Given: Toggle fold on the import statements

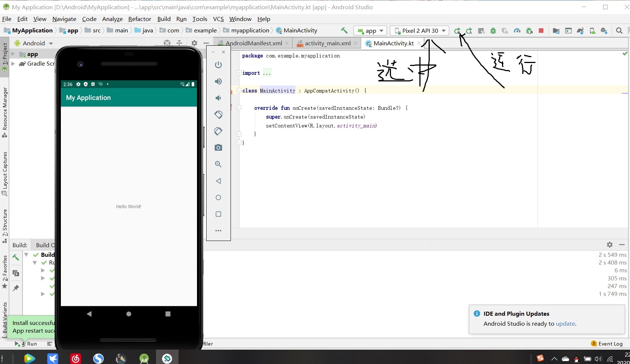Looking at the screenshot, I should pyautogui.click(x=239, y=73).
